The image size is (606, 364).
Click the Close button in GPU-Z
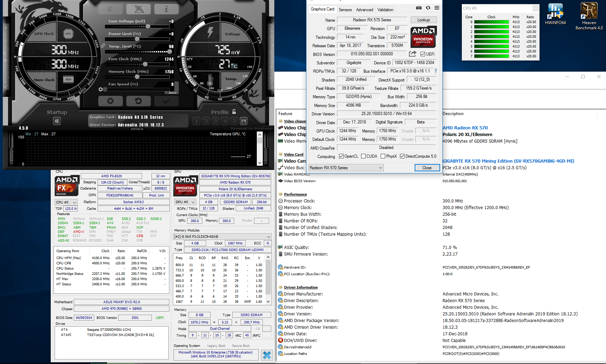[427, 168]
